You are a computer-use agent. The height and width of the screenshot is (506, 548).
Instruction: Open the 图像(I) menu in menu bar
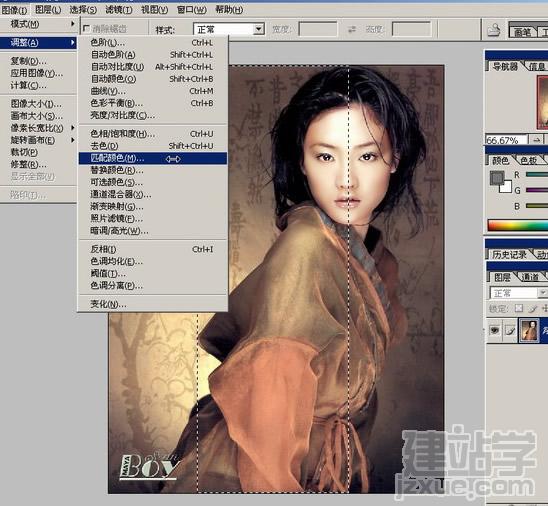[15, 10]
